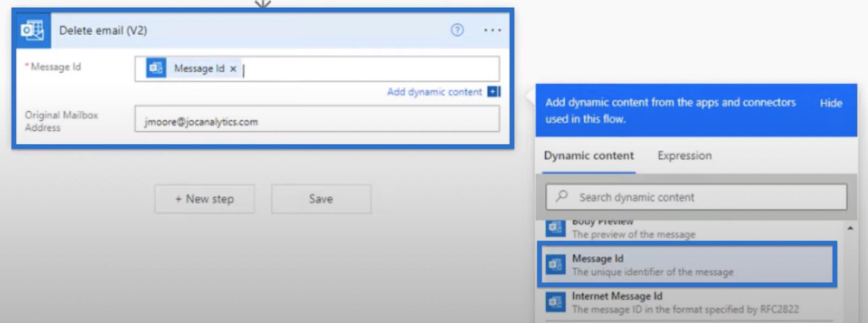The image size is (868, 323).
Task: Click the Save button
Action: point(321,199)
